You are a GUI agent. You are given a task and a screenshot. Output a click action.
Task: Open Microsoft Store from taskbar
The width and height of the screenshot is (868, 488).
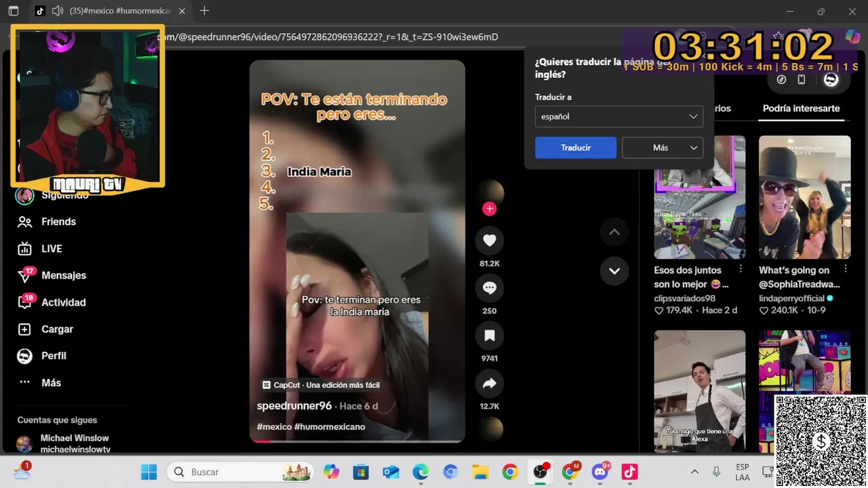coord(361,472)
